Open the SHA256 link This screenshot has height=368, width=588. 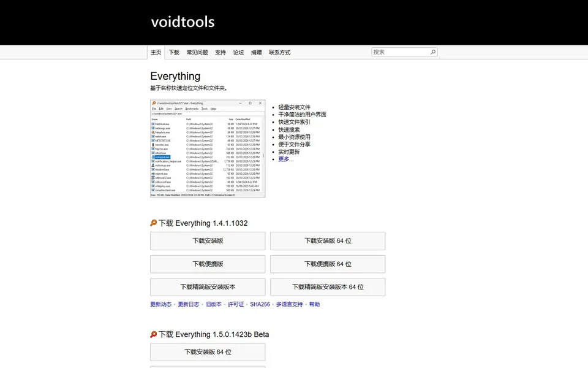coord(260,304)
